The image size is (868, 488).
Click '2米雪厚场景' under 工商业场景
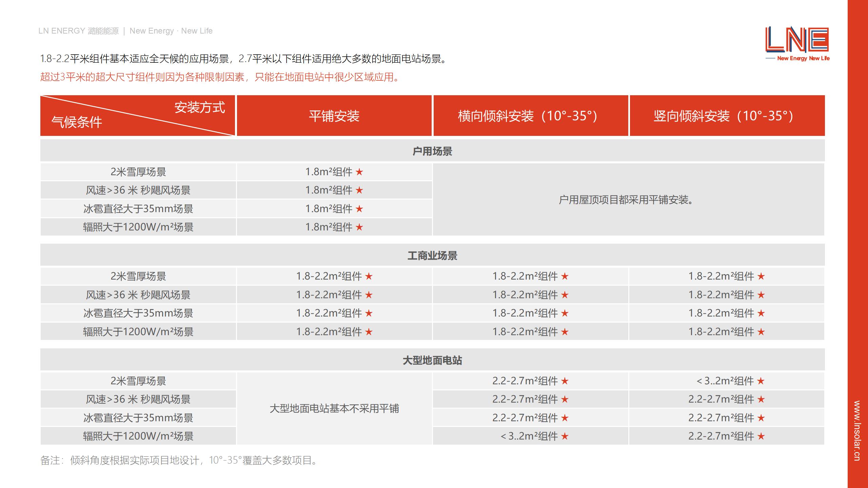click(x=138, y=276)
